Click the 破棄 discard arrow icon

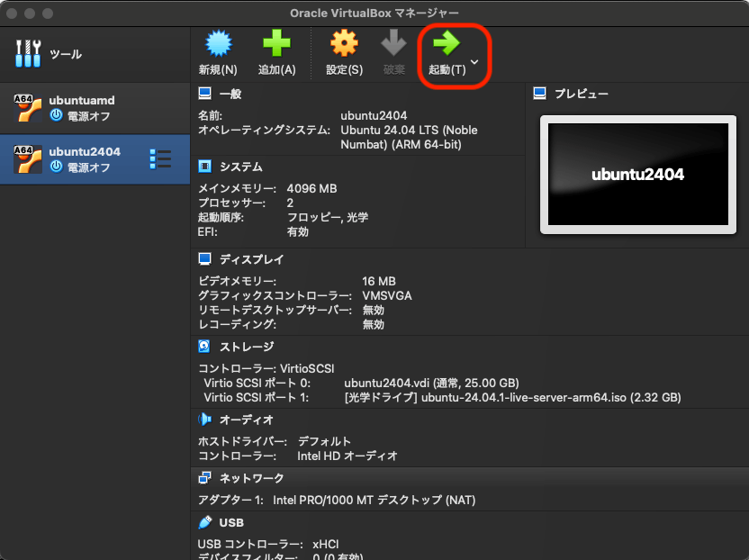coord(393,43)
